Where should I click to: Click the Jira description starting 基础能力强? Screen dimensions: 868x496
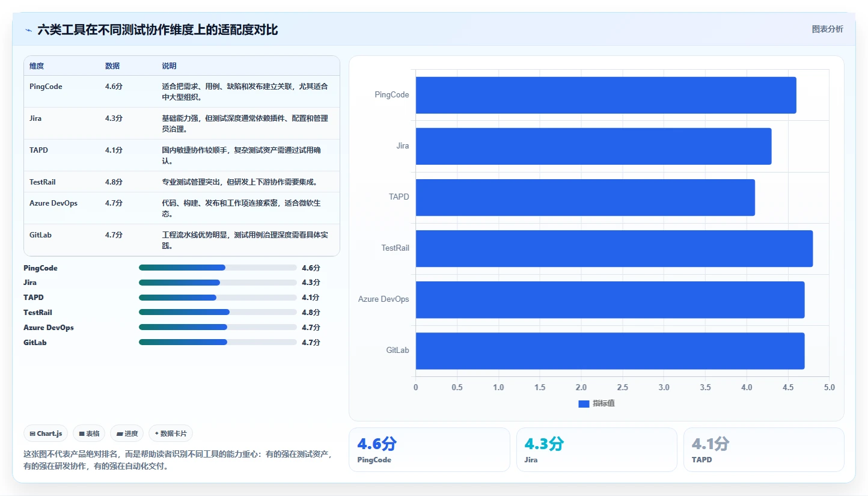pyautogui.click(x=245, y=123)
